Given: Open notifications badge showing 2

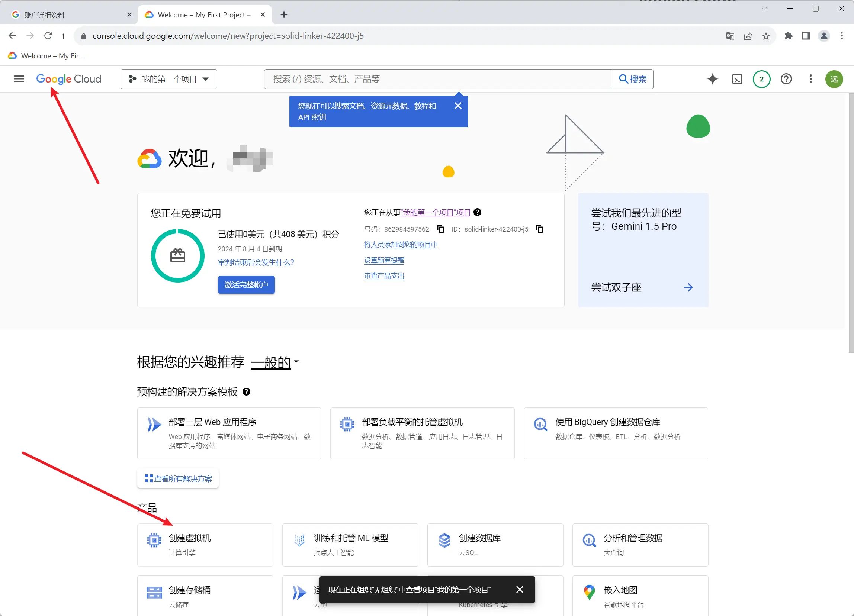Looking at the screenshot, I should (761, 79).
